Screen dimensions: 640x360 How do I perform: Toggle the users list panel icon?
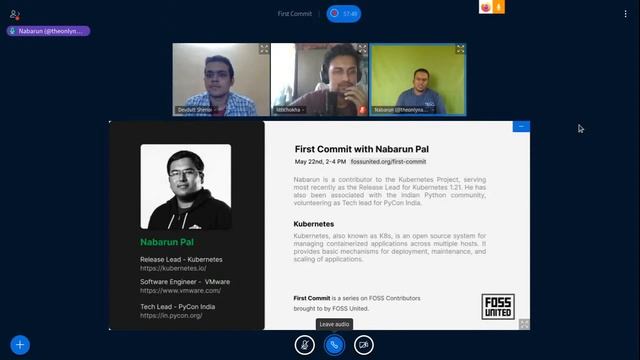[15, 15]
